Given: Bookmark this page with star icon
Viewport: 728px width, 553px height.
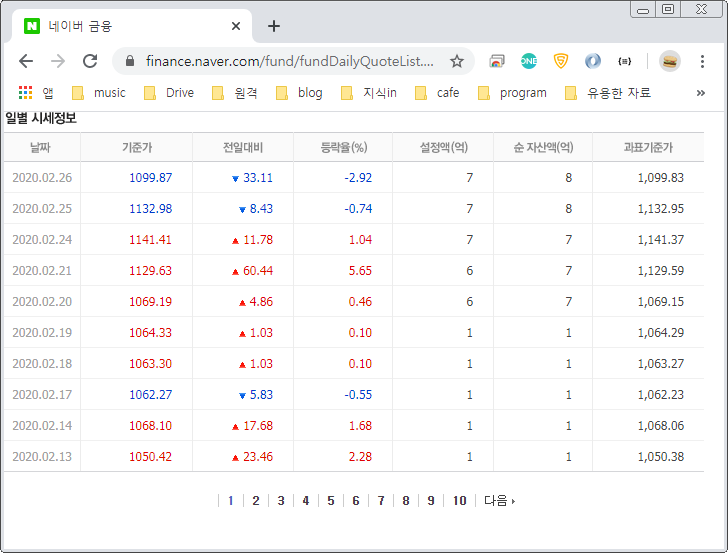Looking at the screenshot, I should pos(457,61).
